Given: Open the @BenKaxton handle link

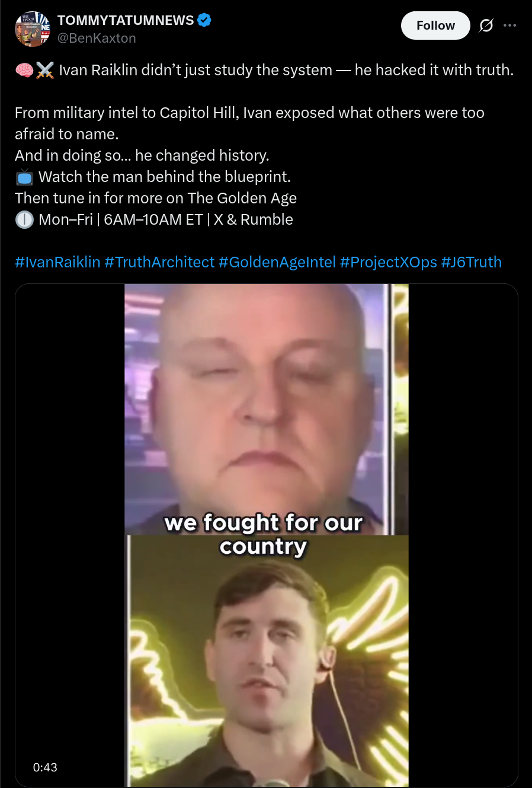Looking at the screenshot, I should tap(97, 38).
